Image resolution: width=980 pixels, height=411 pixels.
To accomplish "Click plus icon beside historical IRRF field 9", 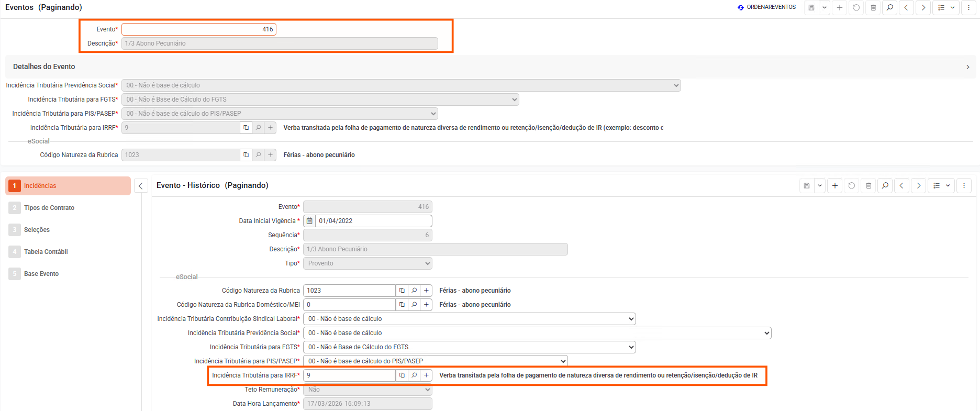I will [x=426, y=375].
